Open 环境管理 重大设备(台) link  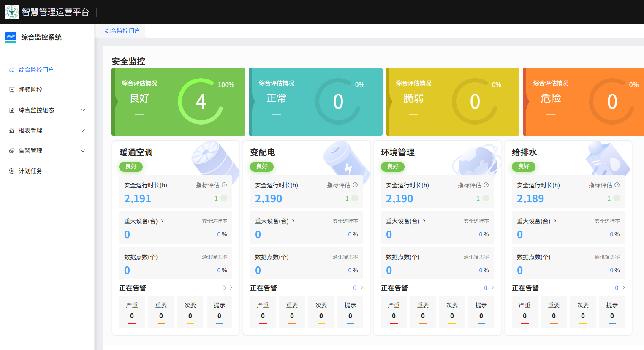(x=406, y=221)
